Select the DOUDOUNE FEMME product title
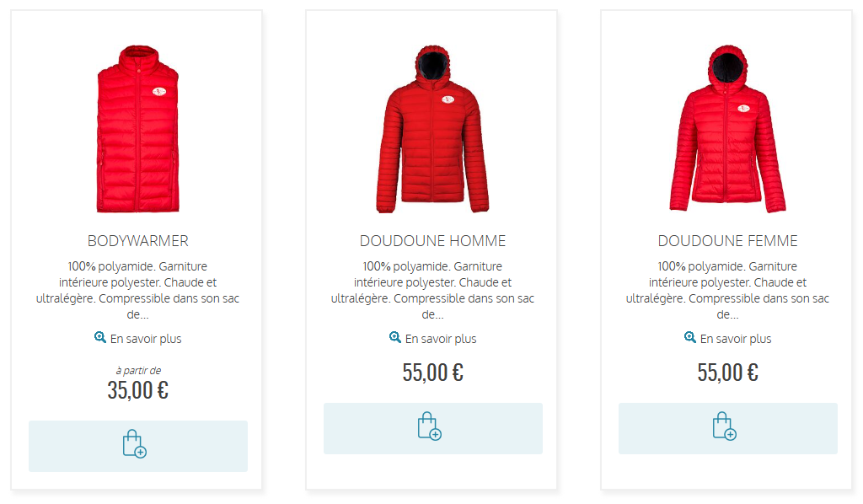 [x=727, y=241]
